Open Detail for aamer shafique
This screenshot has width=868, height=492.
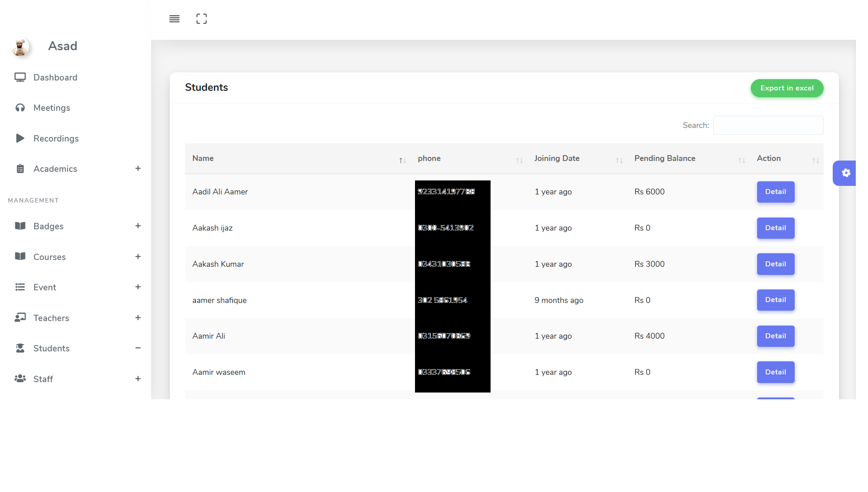point(775,300)
